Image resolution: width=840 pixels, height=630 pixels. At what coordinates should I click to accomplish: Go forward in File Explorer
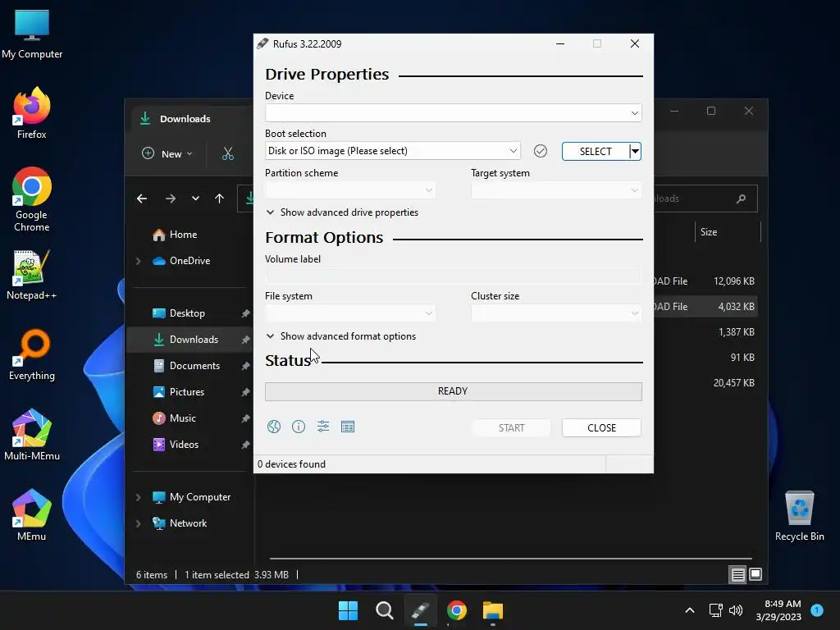171,199
